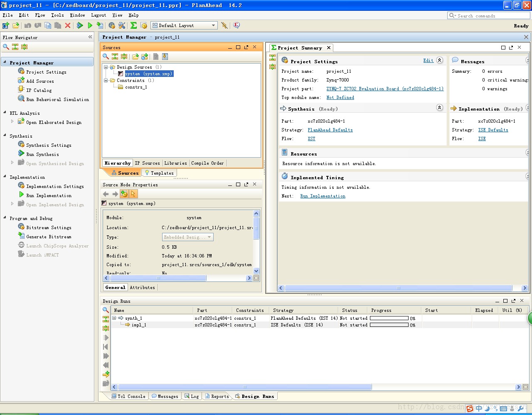Click the Open Project folder icon
532x415 pixels.
click(x=16, y=25)
